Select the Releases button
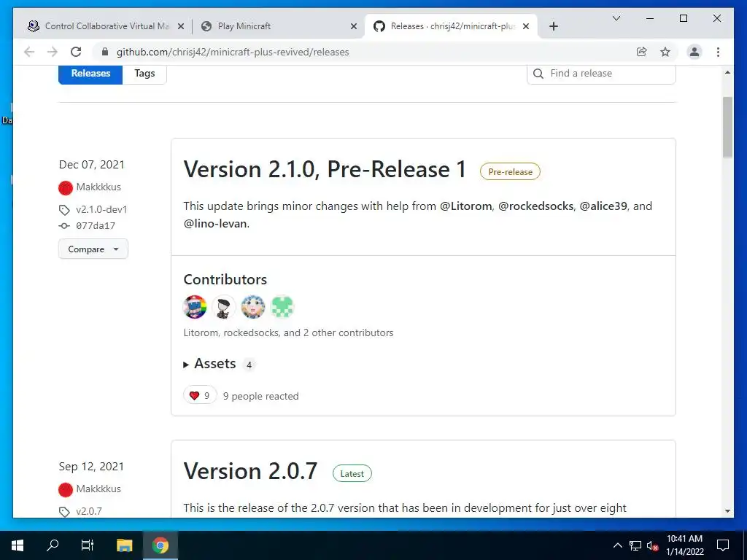Viewport: 747px width, 560px height. coord(90,74)
